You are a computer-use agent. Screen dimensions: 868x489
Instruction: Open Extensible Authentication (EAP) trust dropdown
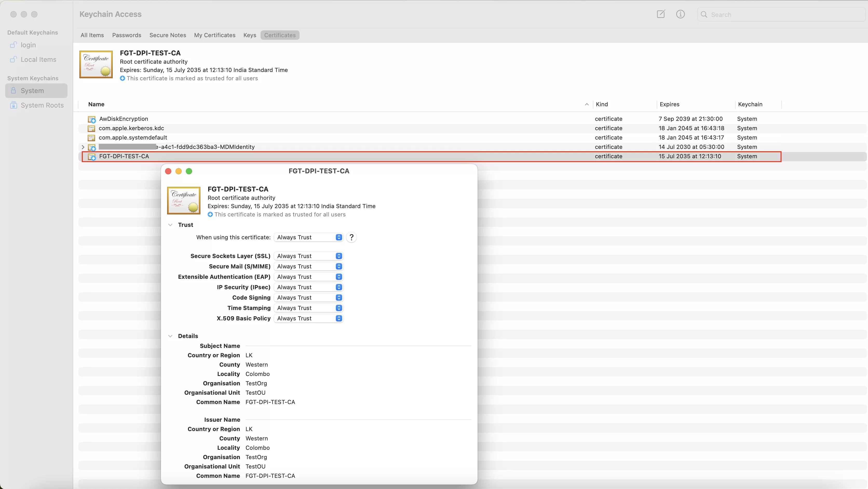(309, 277)
